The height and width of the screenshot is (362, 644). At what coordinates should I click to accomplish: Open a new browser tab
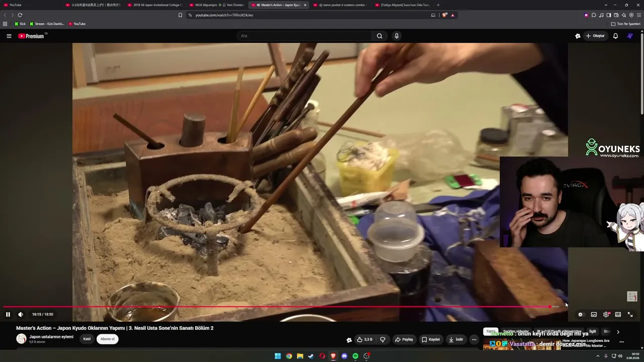(x=438, y=5)
